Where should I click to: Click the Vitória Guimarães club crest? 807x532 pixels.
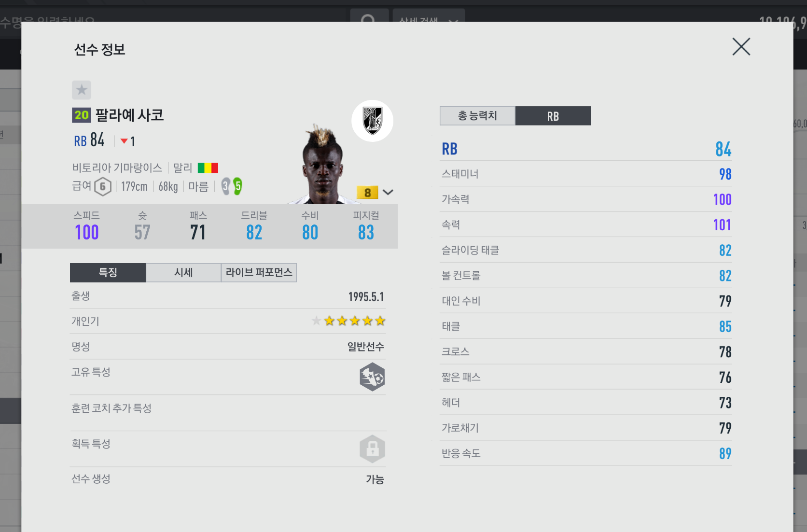[372, 121]
